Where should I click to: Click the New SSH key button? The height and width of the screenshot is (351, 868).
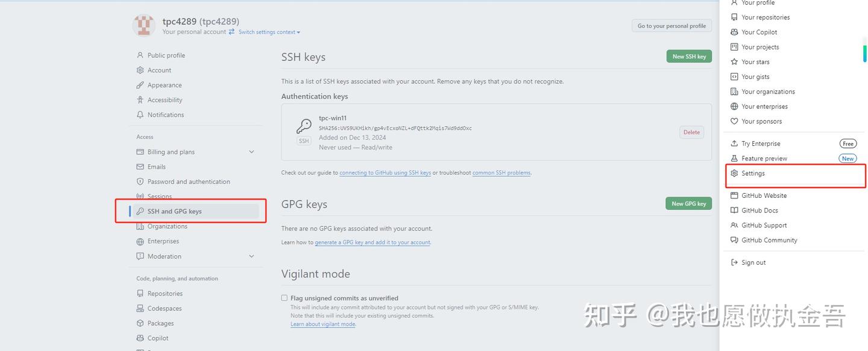tap(689, 56)
